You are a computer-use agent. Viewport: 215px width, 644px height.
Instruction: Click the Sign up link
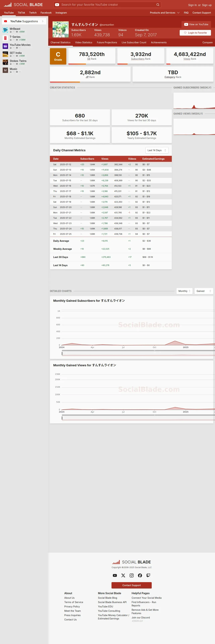click(x=207, y=5)
